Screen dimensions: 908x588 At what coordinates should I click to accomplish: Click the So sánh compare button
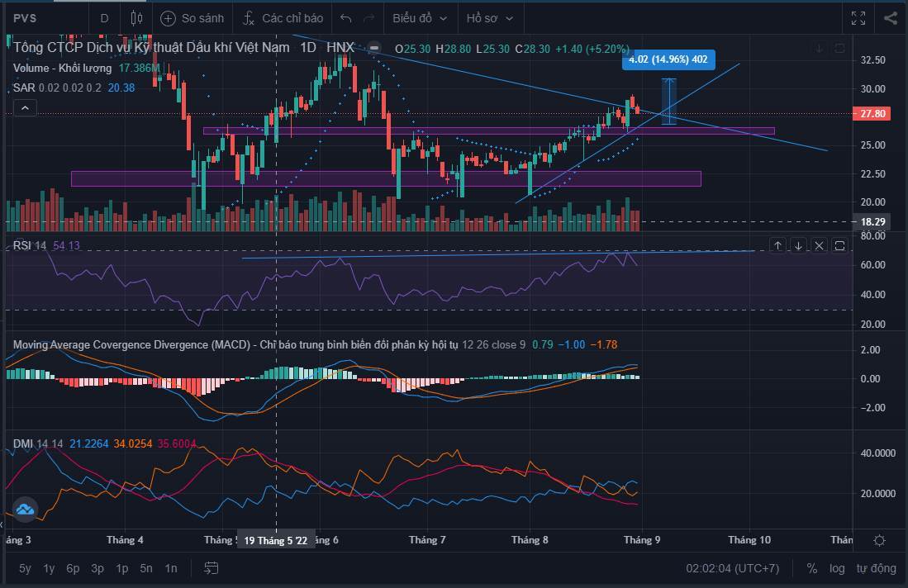(x=192, y=18)
